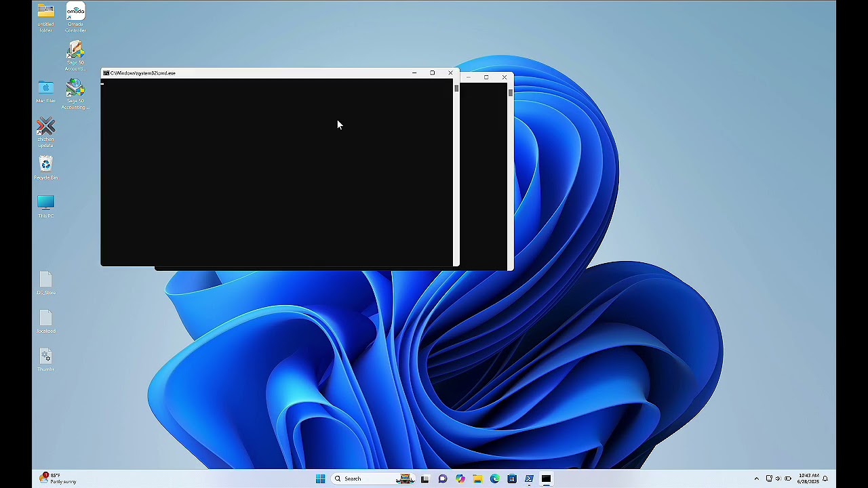Viewport: 868px width, 488px height.
Task: Select the .localized file icon
Action: click(45, 322)
